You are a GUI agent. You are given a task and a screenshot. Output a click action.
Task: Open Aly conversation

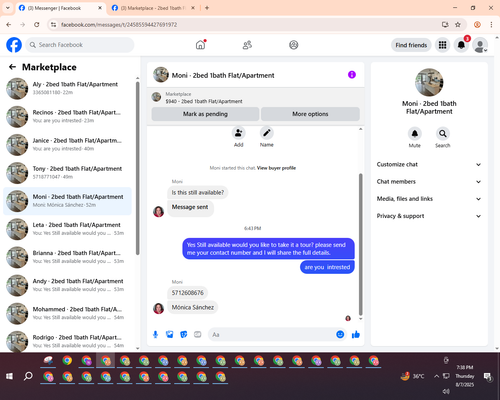68,88
